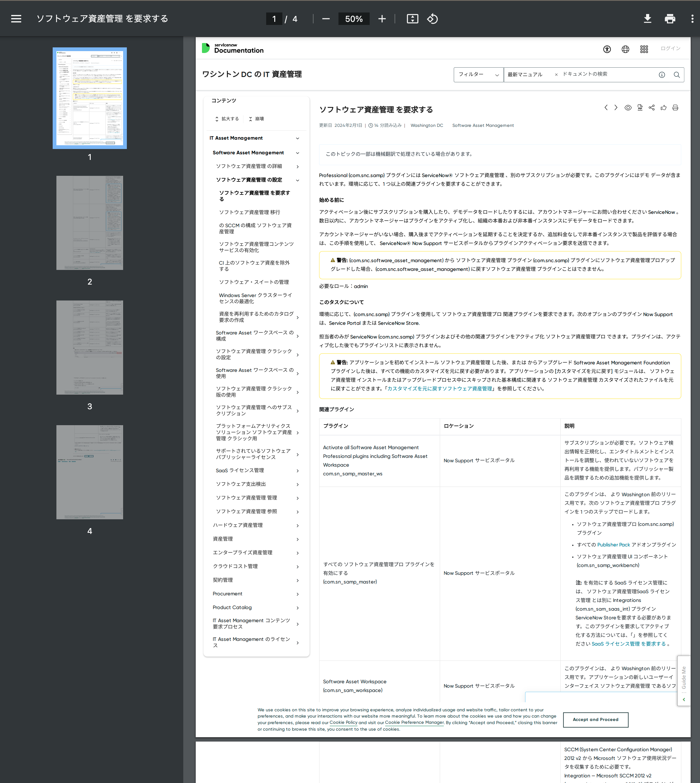Open the フィルター dropdown
The image size is (700, 783).
[478, 74]
